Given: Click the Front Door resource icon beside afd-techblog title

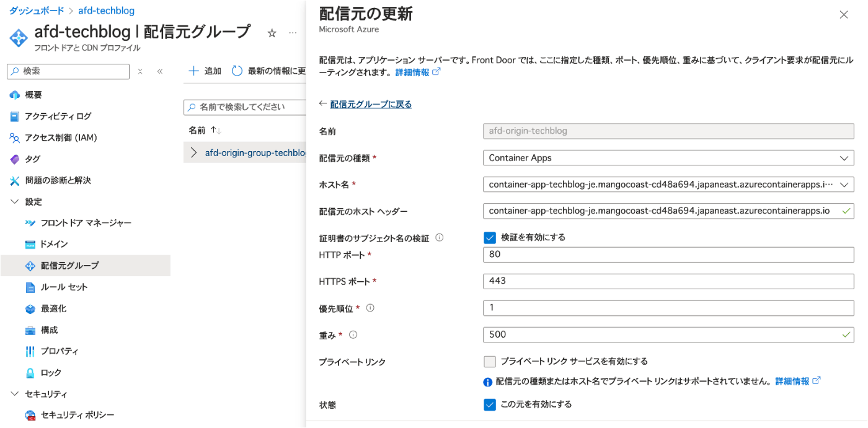Looking at the screenshot, I should (19, 38).
